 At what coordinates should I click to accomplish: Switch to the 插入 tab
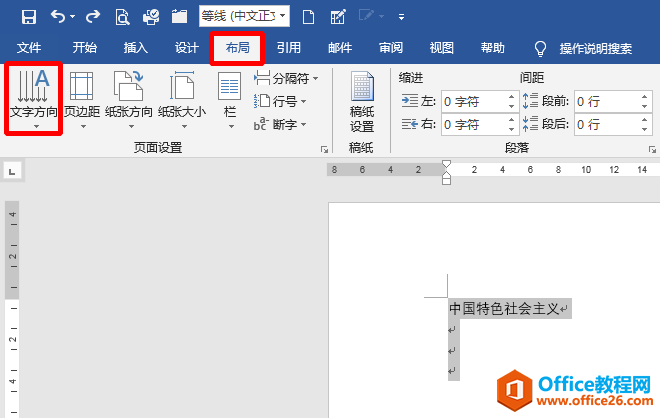click(x=136, y=48)
